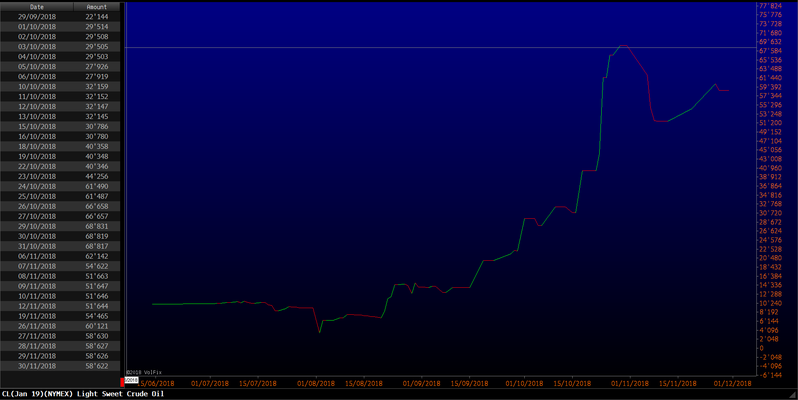
Task: Click the -6'144 value on price axis
Action: (x=770, y=375)
